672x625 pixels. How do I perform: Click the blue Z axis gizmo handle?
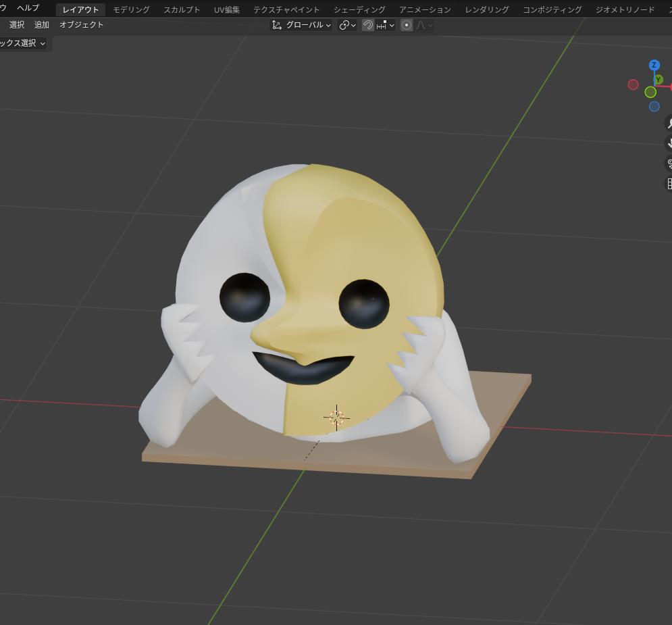[x=654, y=66]
